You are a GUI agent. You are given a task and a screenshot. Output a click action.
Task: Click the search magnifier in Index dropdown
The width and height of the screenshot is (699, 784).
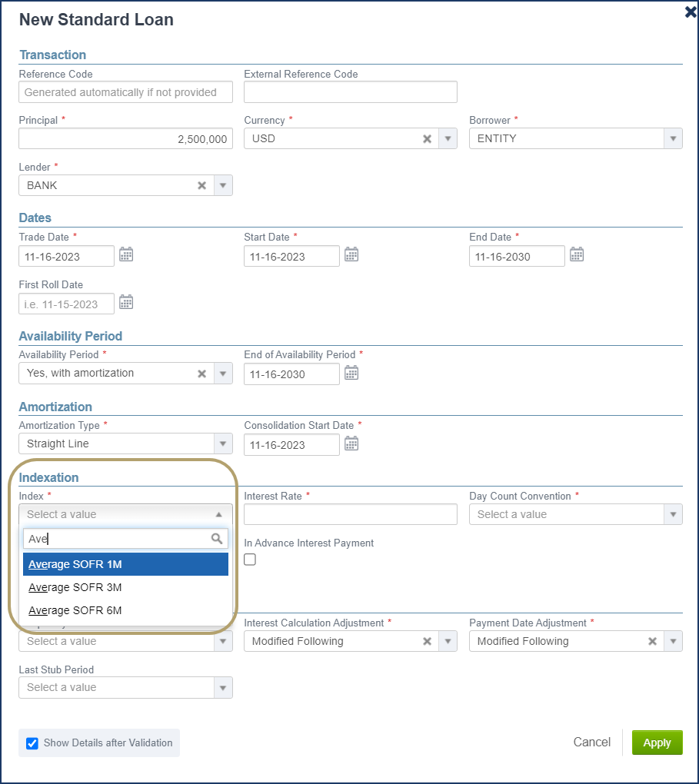tap(217, 539)
